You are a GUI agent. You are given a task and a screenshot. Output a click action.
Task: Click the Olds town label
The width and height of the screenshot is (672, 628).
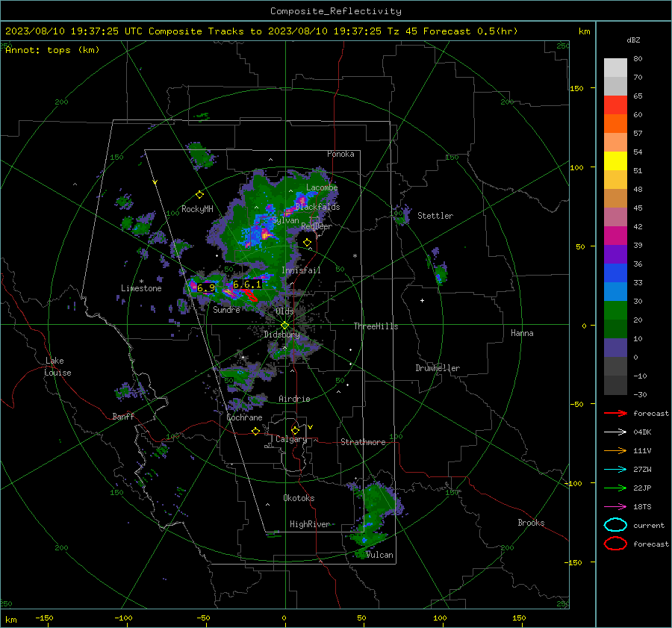pos(284,311)
